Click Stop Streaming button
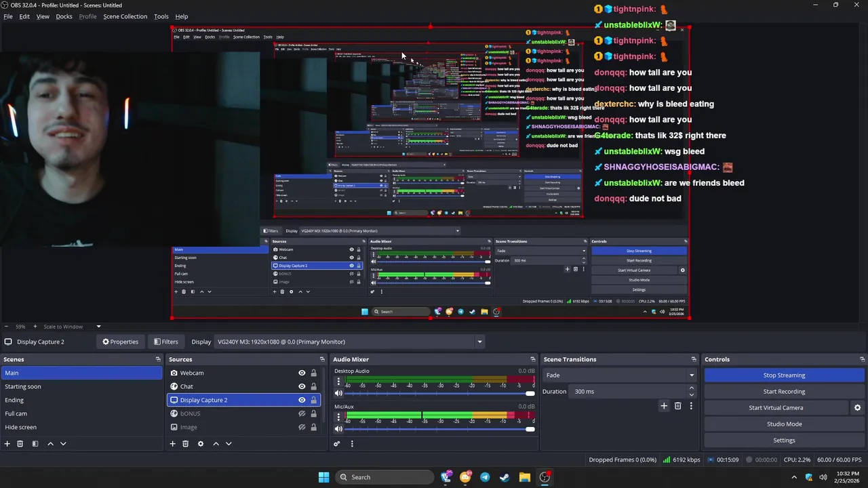The image size is (868, 488). [x=784, y=375]
